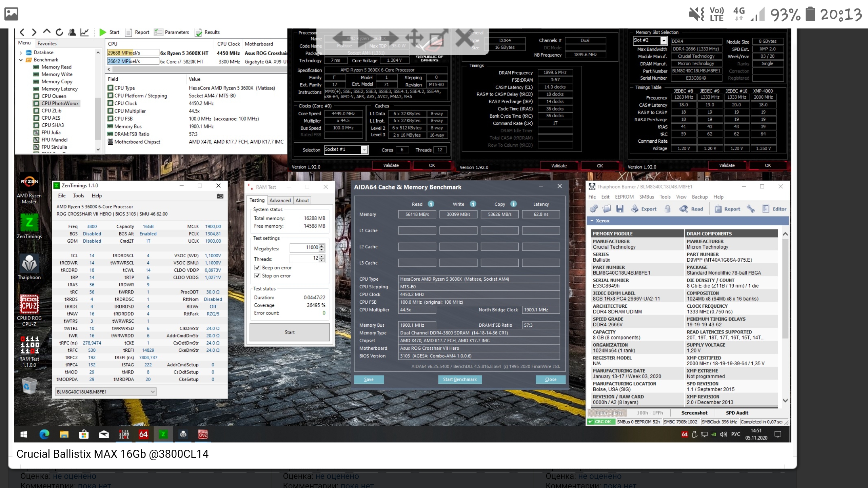The image size is (868, 488).
Task: Click the Thaiphoon Burner Editor icon
Action: [766, 209]
